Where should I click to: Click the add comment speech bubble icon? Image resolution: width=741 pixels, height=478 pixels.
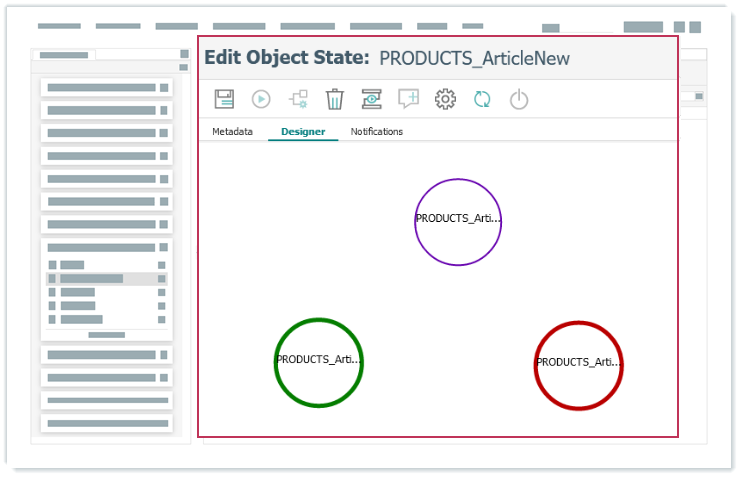pos(408,99)
